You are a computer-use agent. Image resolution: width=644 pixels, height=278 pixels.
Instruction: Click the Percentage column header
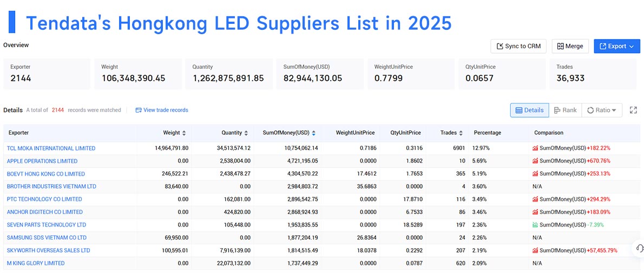point(487,133)
